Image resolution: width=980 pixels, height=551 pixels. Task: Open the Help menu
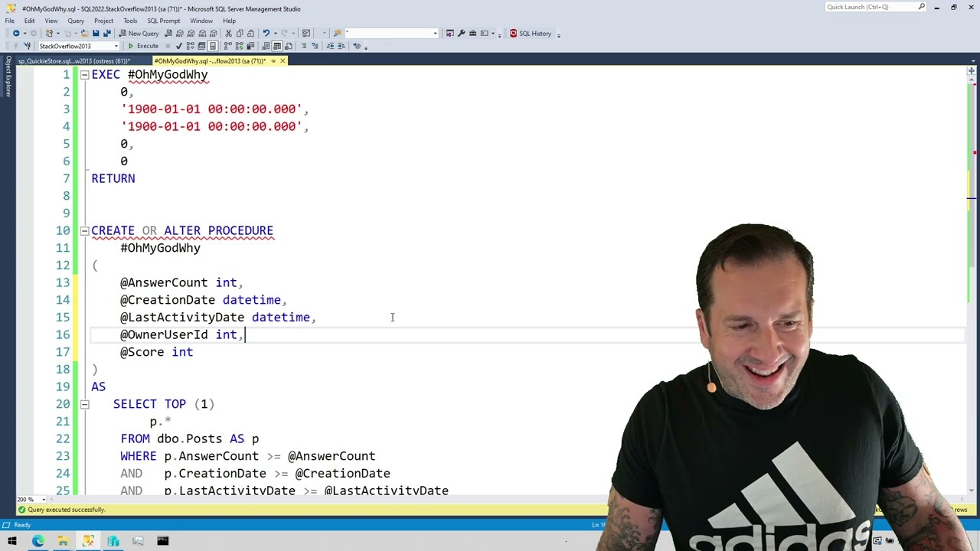pyautogui.click(x=229, y=21)
